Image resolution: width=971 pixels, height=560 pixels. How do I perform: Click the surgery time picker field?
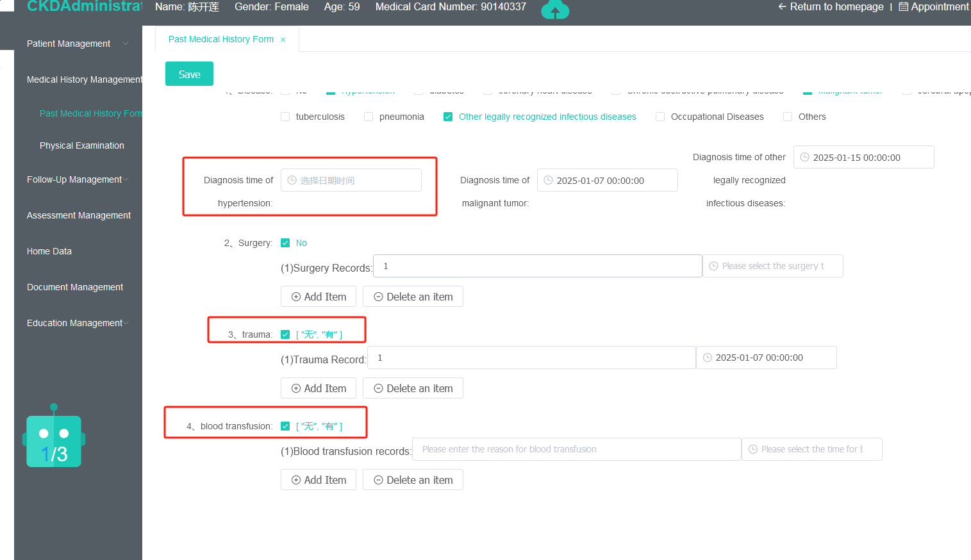click(773, 266)
